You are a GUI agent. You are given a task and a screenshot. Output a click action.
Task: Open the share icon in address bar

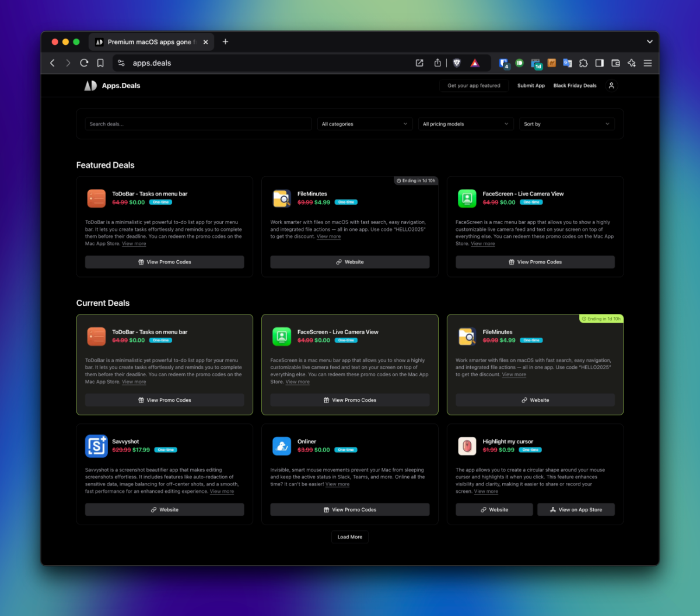pyautogui.click(x=437, y=63)
